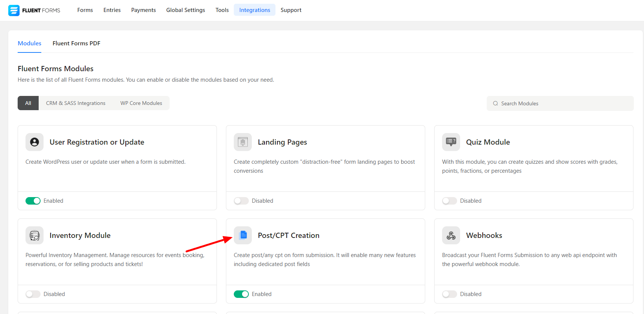Switch to the Fluent Forms PDF tab
This screenshot has width=644, height=314.
point(76,43)
